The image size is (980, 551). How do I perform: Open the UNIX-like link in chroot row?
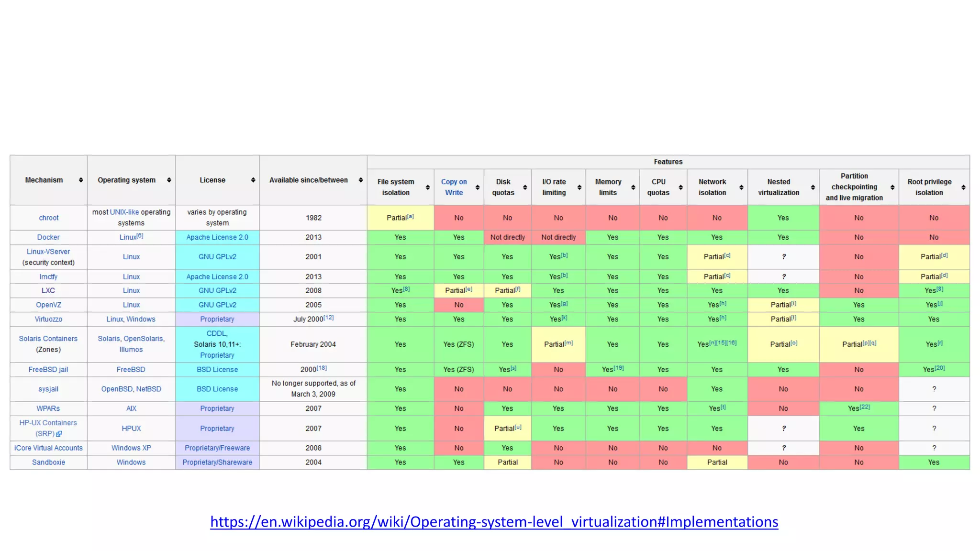[x=124, y=212]
